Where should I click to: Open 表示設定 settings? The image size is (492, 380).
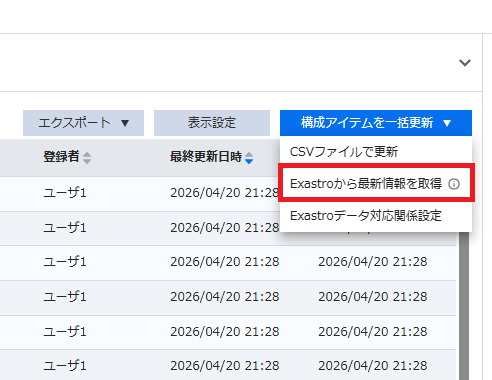coord(212,123)
